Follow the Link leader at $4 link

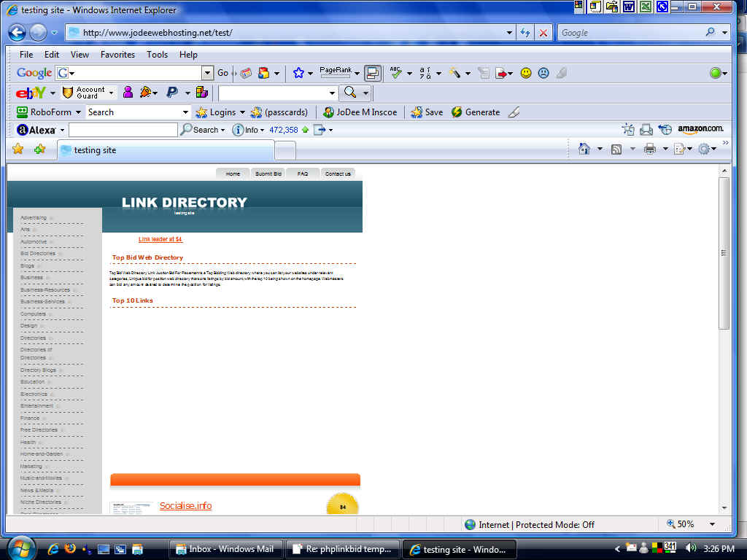(x=160, y=239)
